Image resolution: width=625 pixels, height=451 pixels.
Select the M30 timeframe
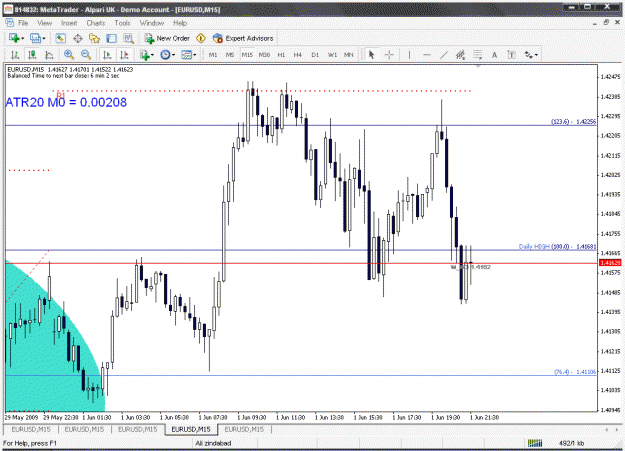click(264, 55)
